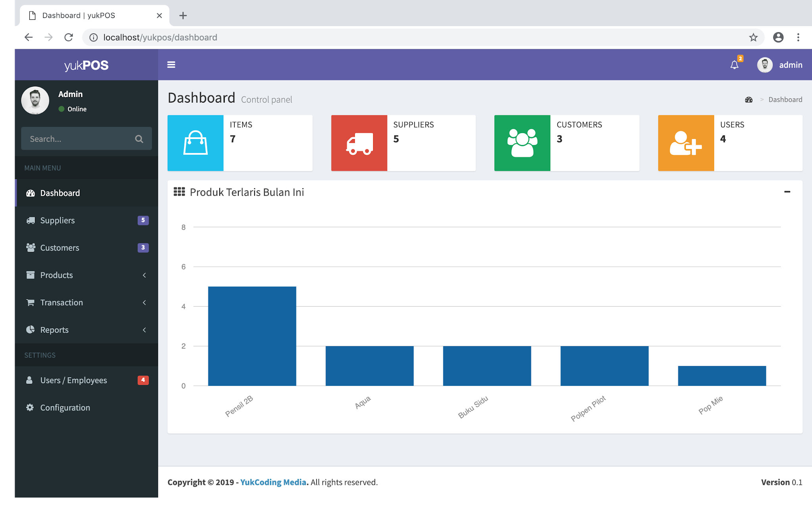
Task: Collapse the Produk Terlaris chart box
Action: [787, 192]
